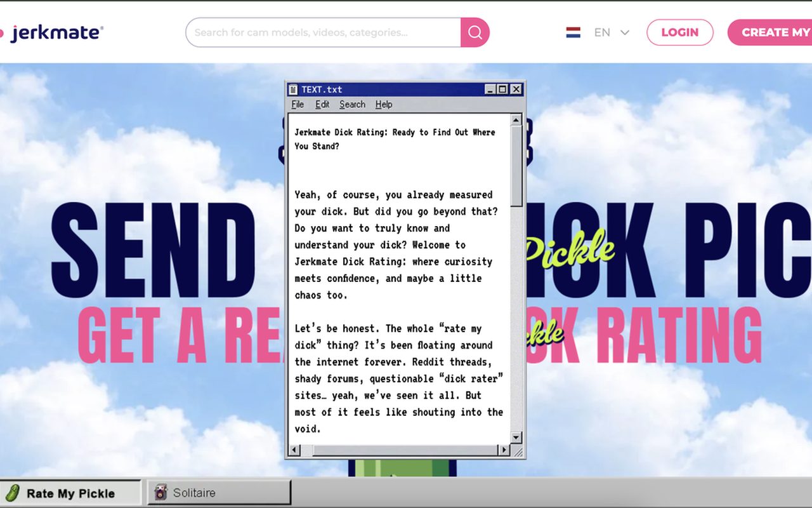The width and height of the screenshot is (812, 508).
Task: Open the Help menu in TEXT.txt
Action: tap(384, 104)
